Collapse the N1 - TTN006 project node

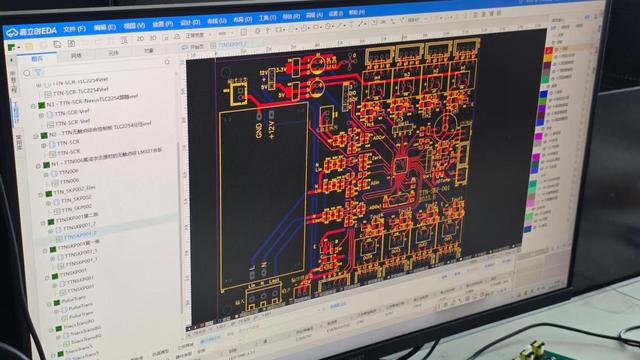pyautogui.click(x=38, y=166)
